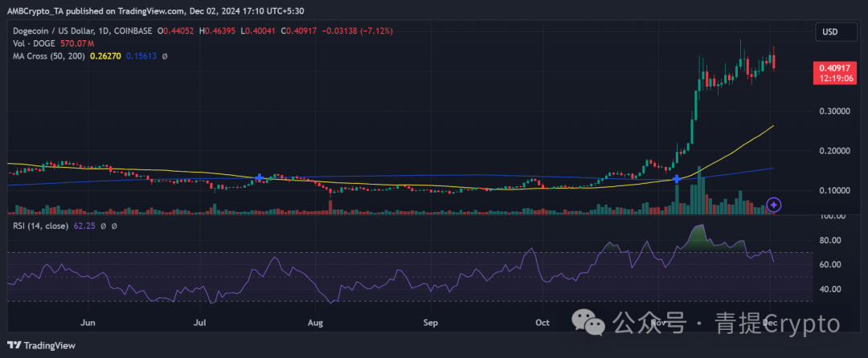The image size is (868, 358).
Task: Click the high price H0.46395
Action: (x=219, y=31)
